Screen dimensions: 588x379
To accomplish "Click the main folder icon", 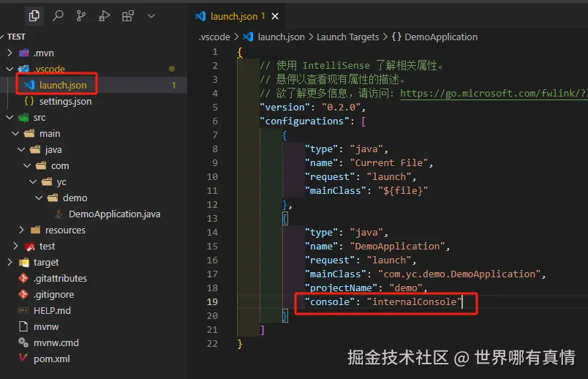I will point(29,134).
